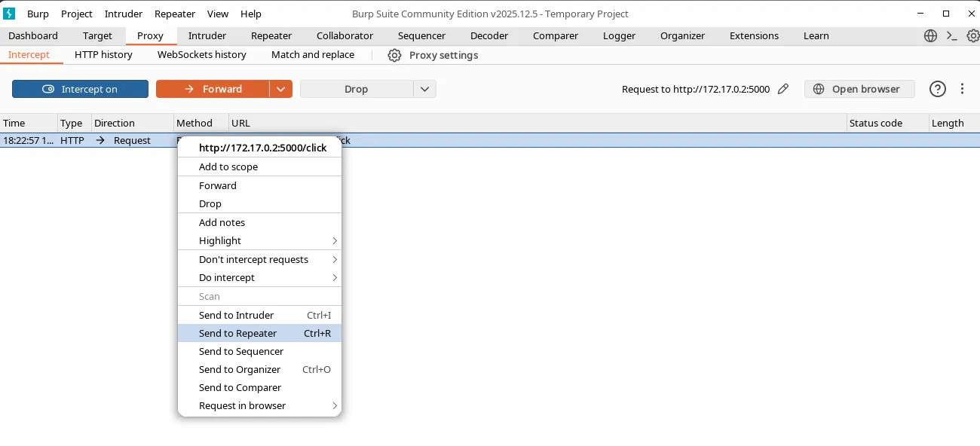
Task: Open the globe icon in the tab bar
Action: point(931,35)
